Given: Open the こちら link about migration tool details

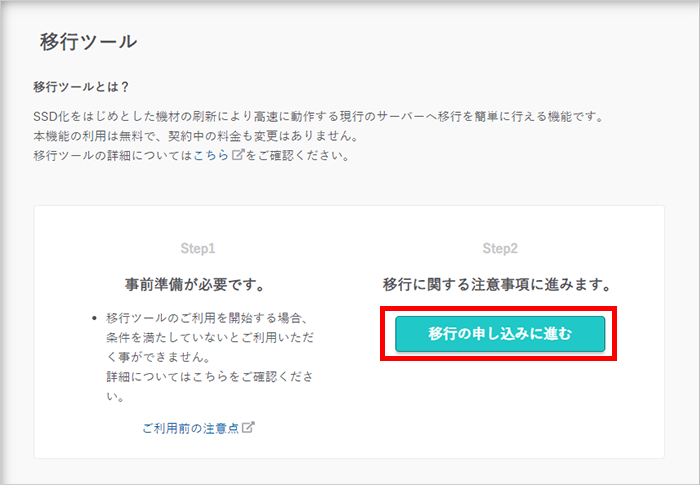Looking at the screenshot, I should pos(211,155).
